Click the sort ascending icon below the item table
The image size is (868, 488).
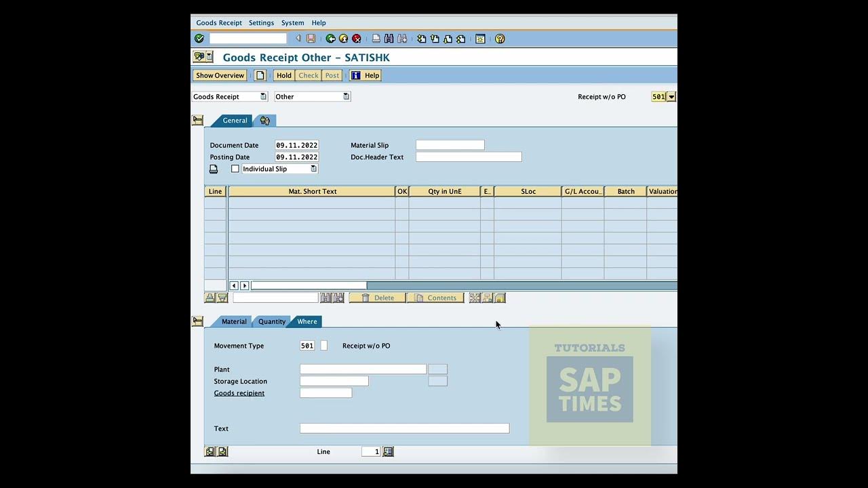pos(210,298)
